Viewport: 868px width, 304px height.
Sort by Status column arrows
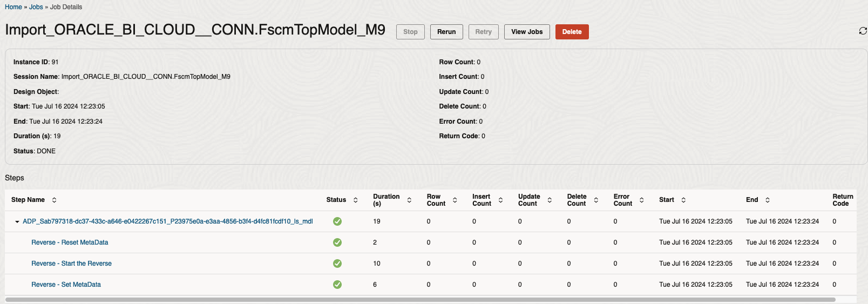[x=355, y=200]
